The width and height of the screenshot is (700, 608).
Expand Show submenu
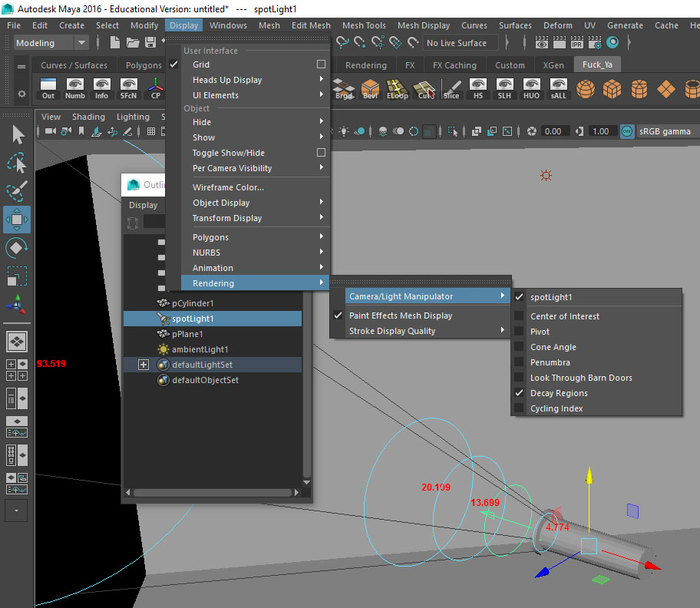256,137
